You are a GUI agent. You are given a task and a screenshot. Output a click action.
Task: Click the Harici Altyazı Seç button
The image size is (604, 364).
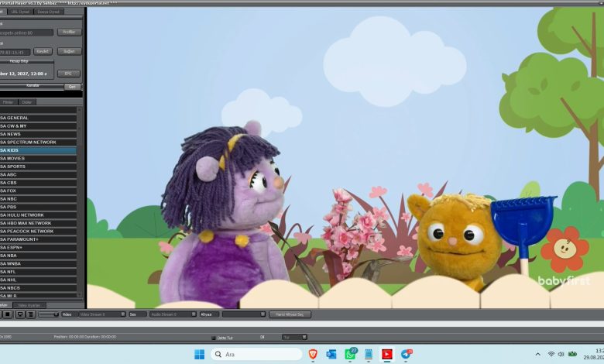(x=290, y=314)
